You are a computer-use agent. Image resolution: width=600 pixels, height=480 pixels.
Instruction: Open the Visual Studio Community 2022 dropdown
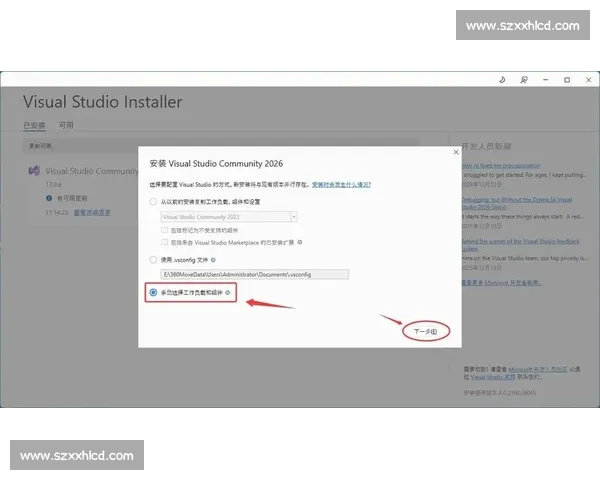coord(229,217)
